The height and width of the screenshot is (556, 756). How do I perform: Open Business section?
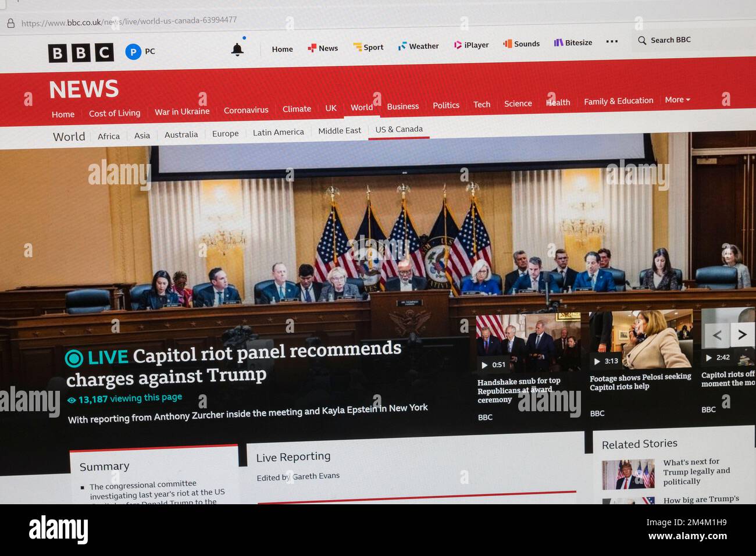click(x=403, y=106)
